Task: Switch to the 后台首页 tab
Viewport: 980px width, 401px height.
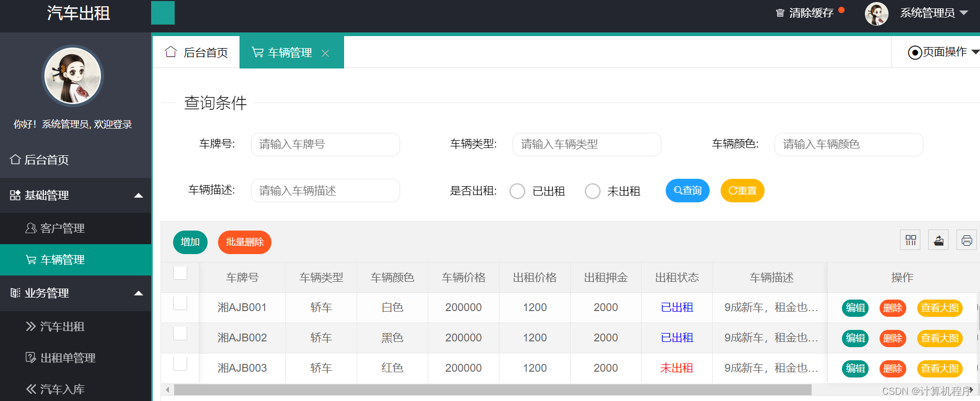Action: pyautogui.click(x=196, y=52)
